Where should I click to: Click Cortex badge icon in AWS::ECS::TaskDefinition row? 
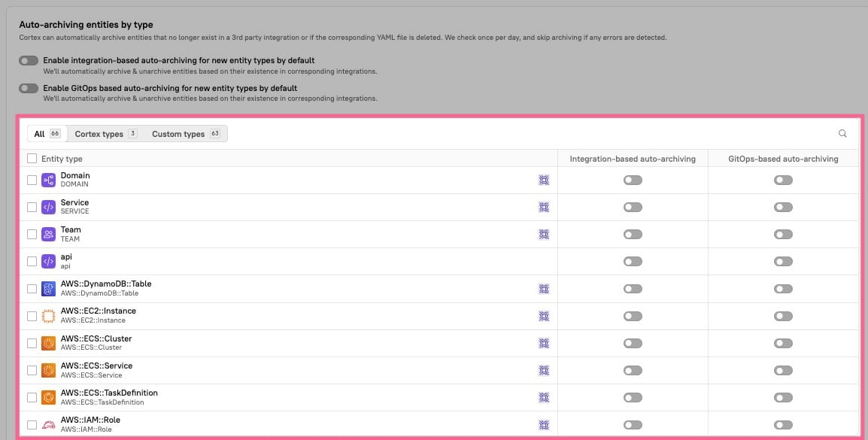[x=544, y=397]
